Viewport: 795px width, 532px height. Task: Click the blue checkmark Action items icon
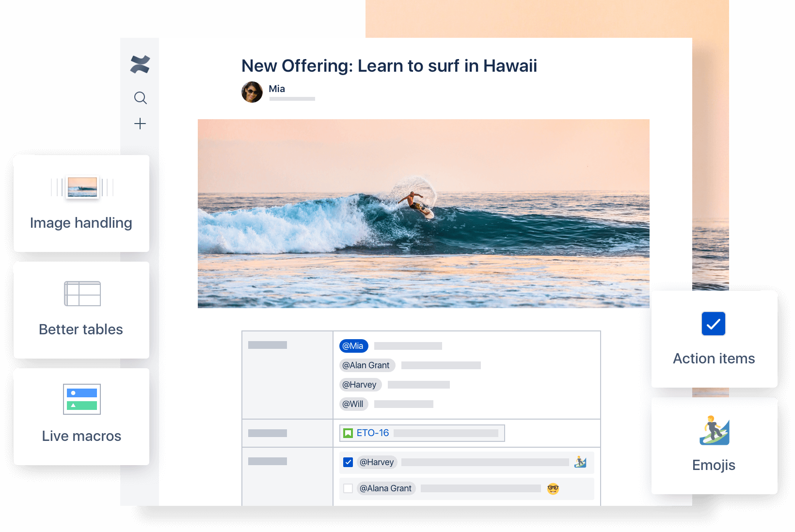713,323
